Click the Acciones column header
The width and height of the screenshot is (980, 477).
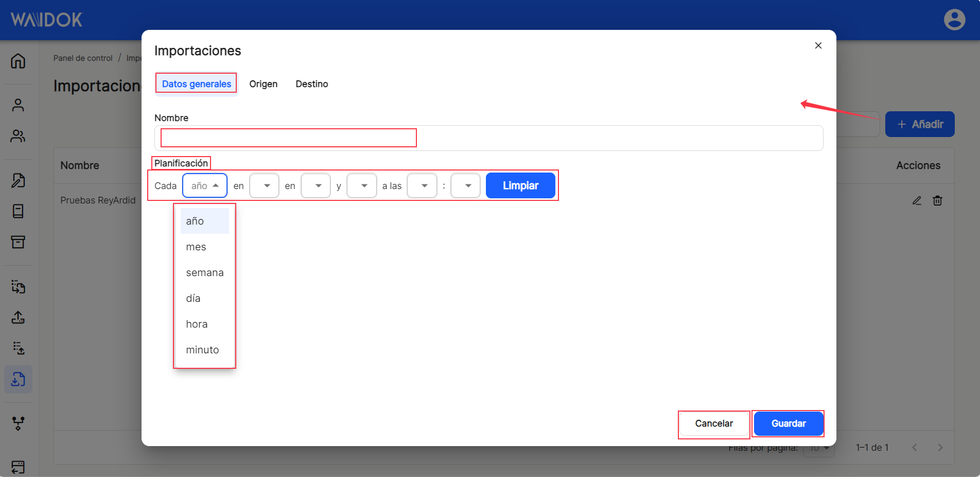click(918, 165)
